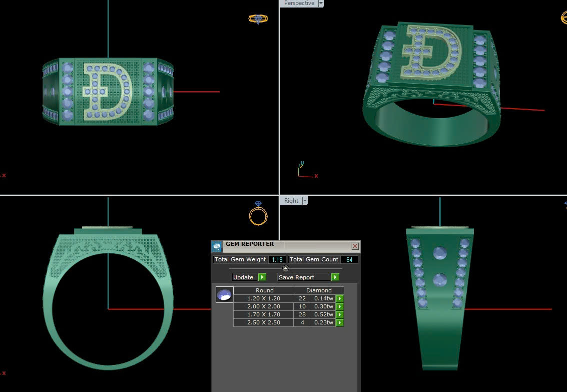Click the green arrow beside Save Report

tap(335, 277)
